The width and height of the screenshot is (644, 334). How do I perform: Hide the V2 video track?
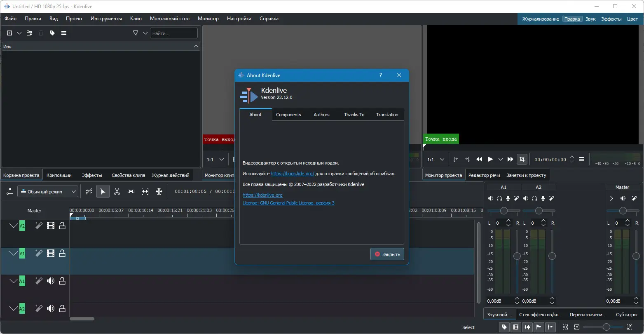[51, 226]
